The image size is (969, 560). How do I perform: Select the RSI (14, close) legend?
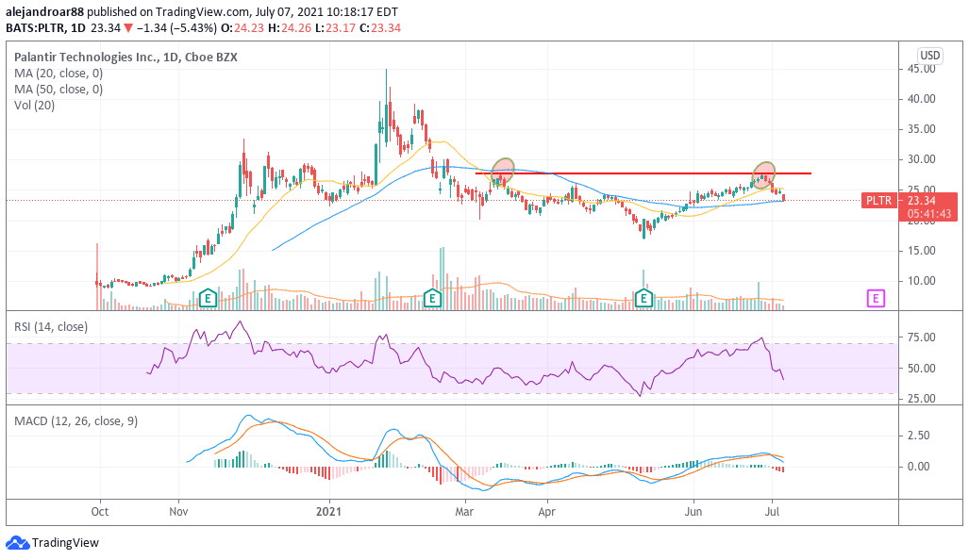51,326
